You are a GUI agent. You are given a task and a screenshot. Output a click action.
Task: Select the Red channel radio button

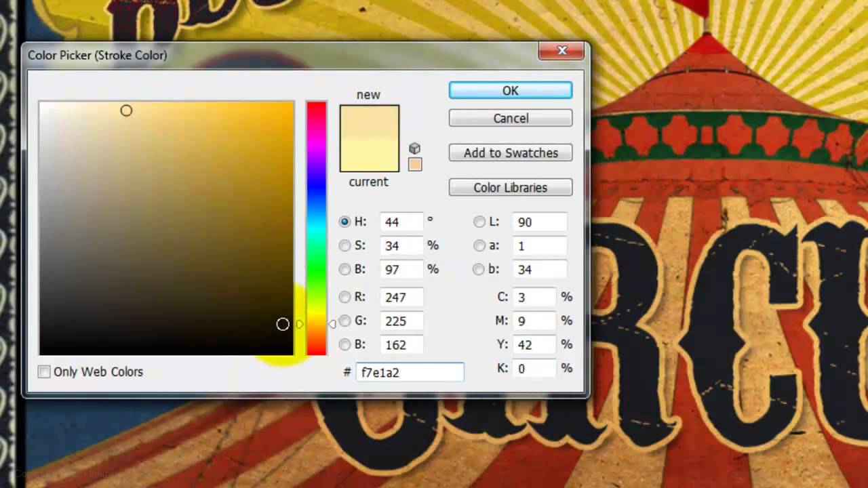point(344,297)
